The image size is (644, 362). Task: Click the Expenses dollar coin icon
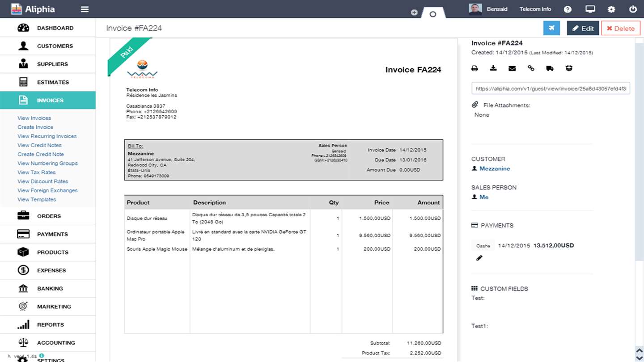coord(23,270)
